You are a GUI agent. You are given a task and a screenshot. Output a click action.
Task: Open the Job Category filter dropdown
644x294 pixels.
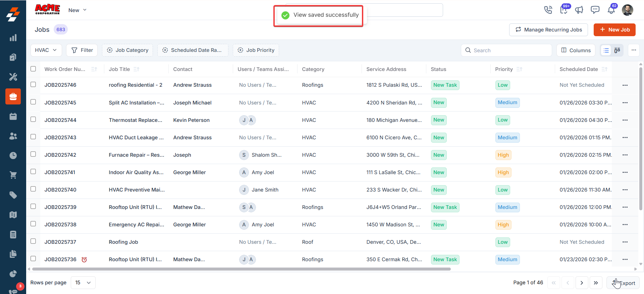127,50
